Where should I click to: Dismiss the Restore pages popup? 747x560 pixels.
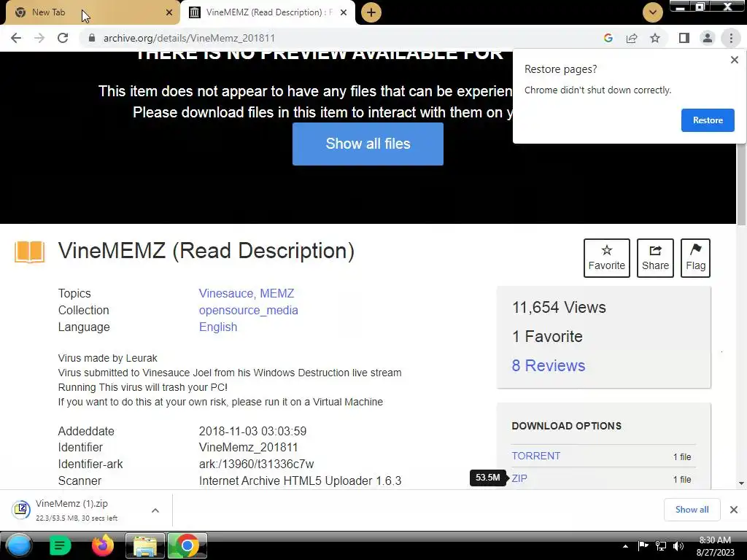pos(734,60)
